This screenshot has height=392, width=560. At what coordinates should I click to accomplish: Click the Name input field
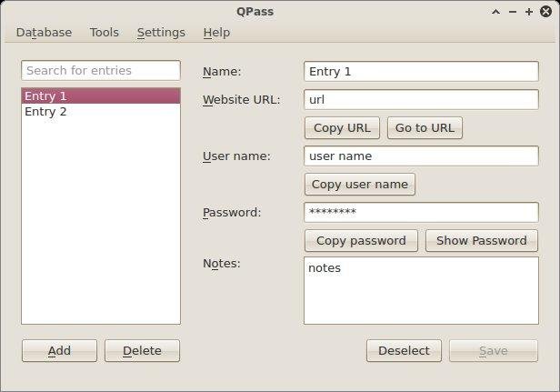(421, 72)
